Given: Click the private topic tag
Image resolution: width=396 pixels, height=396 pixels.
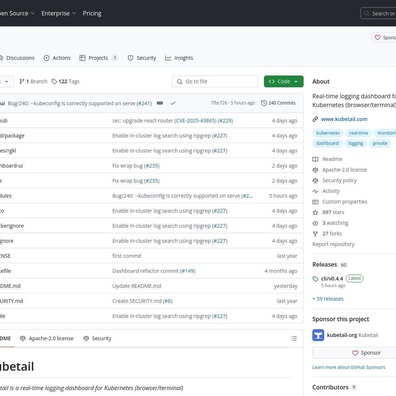Looking at the screenshot, I should (380, 143).
